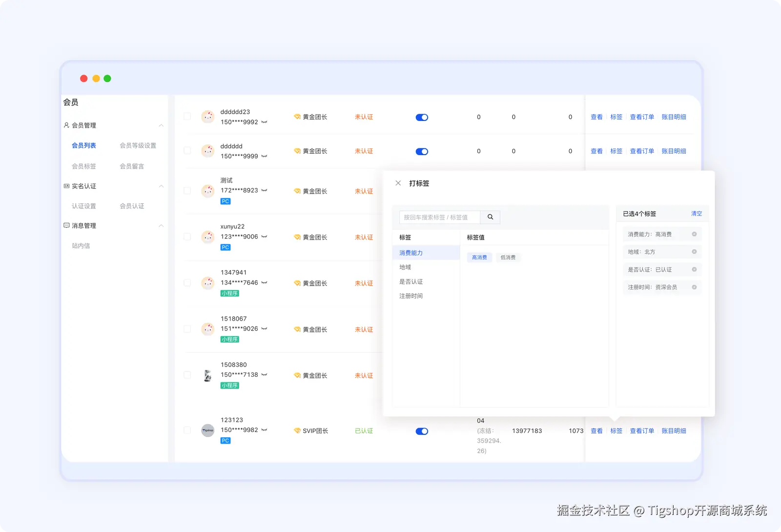Click the 会员管理 person icon in sidebar
This screenshot has height=532, width=781.
click(x=66, y=125)
